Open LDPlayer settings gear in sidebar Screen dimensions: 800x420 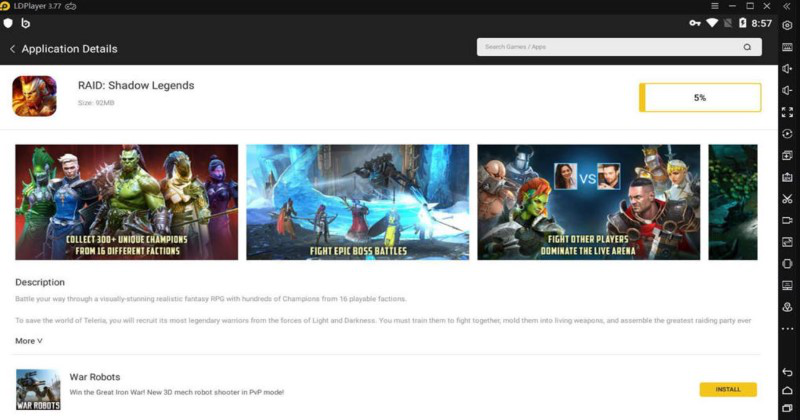tap(788, 25)
